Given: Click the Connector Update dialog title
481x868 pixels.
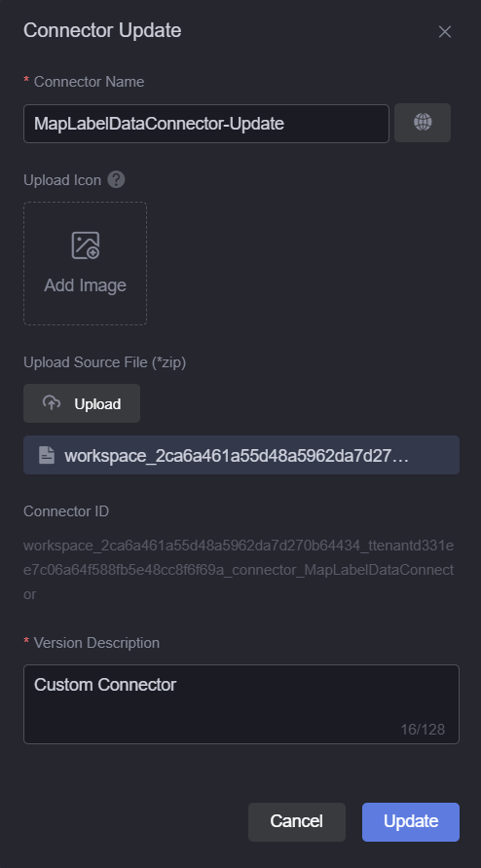Looking at the screenshot, I should (102, 30).
